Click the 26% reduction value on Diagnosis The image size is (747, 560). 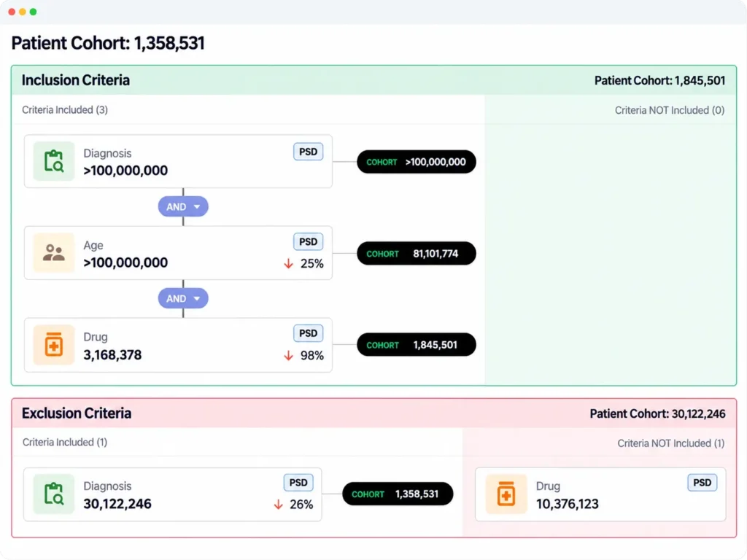[x=301, y=505]
